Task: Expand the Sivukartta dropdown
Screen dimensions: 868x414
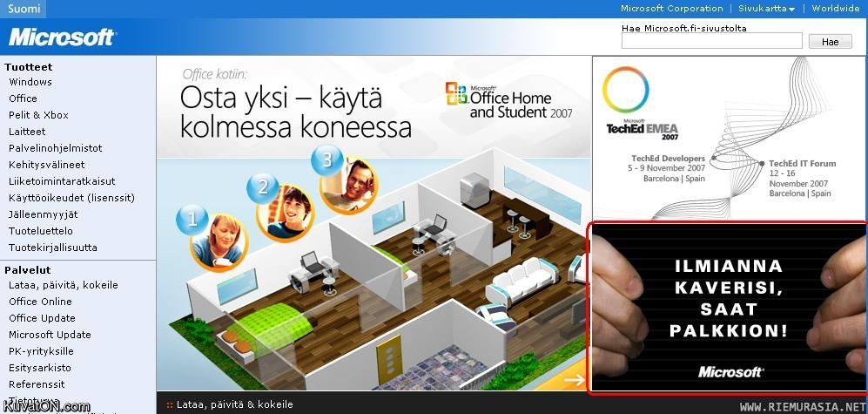Action: pos(766,9)
